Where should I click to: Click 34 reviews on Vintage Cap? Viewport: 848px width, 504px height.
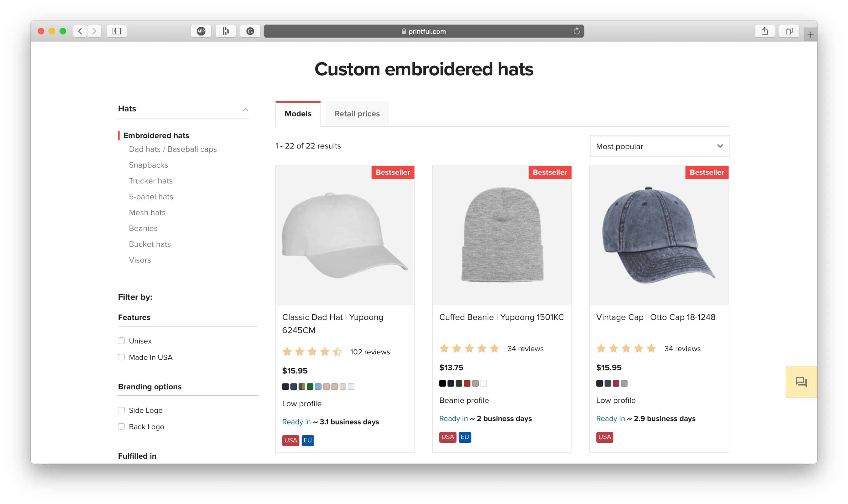[x=682, y=348]
